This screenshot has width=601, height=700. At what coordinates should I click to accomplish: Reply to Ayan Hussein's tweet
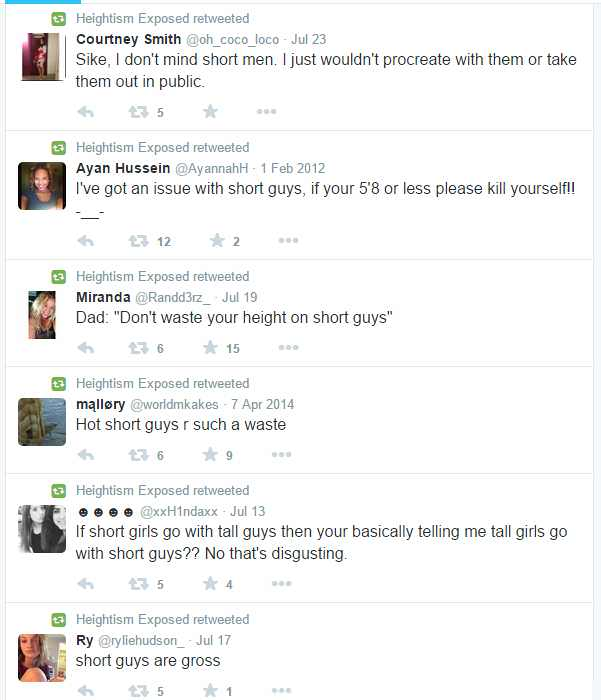[x=85, y=241]
